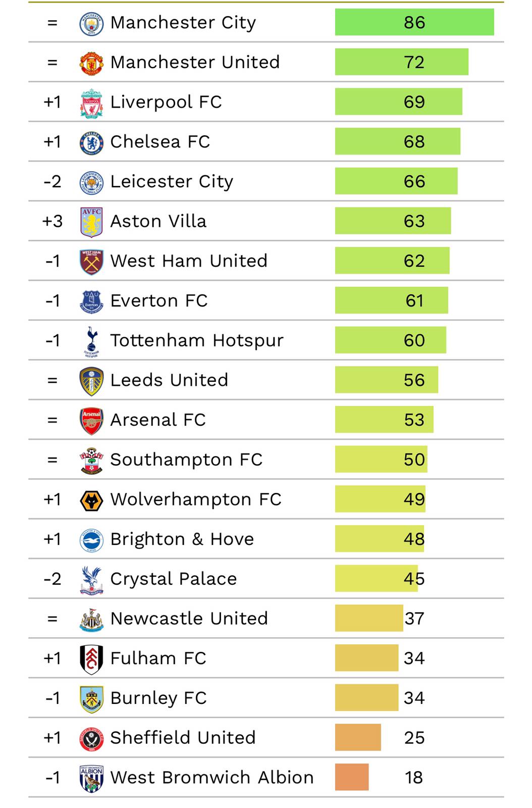Click the Sheffield United team name
This screenshot has height=808, width=532.
click(183, 738)
